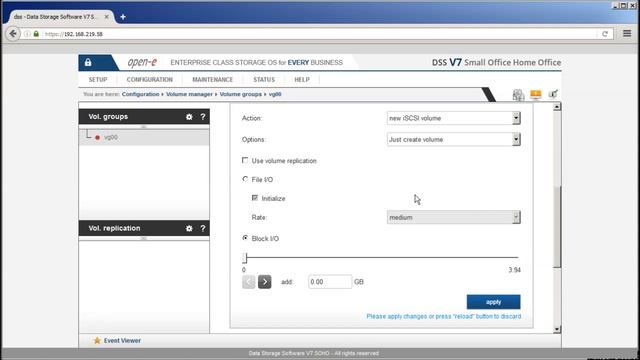Click the site info icon in address bar
Image resolution: width=640 pixels, height=360 pixels.
click(x=27, y=34)
